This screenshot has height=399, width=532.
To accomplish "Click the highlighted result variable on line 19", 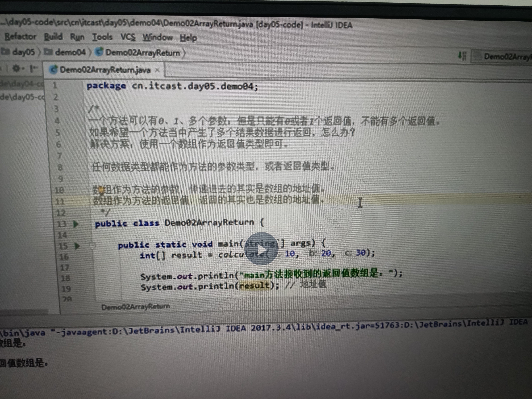I will tap(254, 285).
